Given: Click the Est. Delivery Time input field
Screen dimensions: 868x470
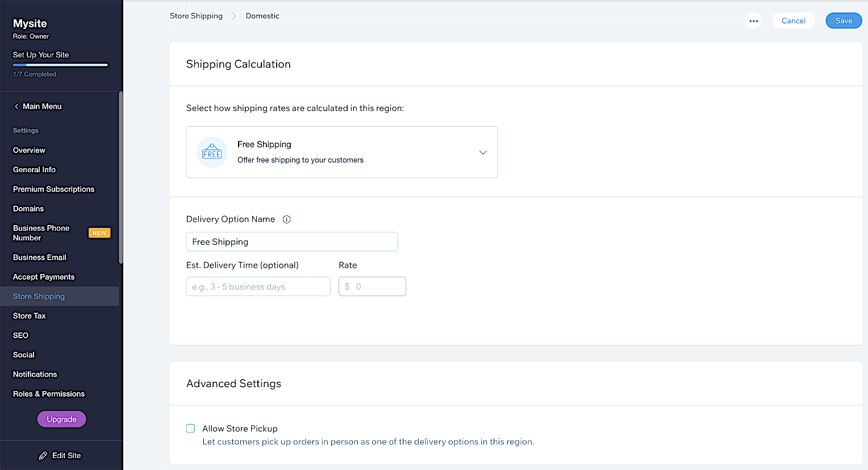Looking at the screenshot, I should pos(258,287).
